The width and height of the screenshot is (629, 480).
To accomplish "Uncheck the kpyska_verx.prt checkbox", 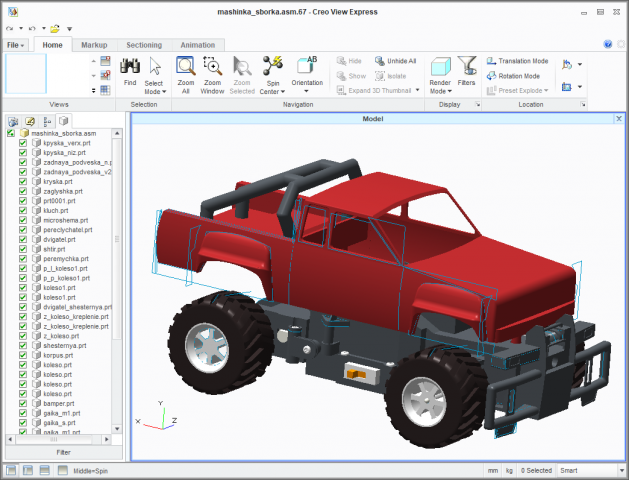I will coord(23,143).
